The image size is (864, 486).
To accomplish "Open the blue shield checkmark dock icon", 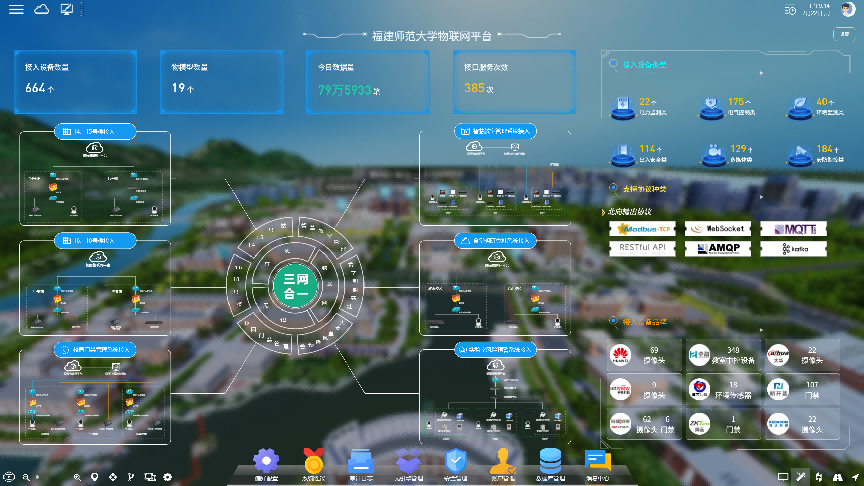I will pyautogui.click(x=456, y=461).
